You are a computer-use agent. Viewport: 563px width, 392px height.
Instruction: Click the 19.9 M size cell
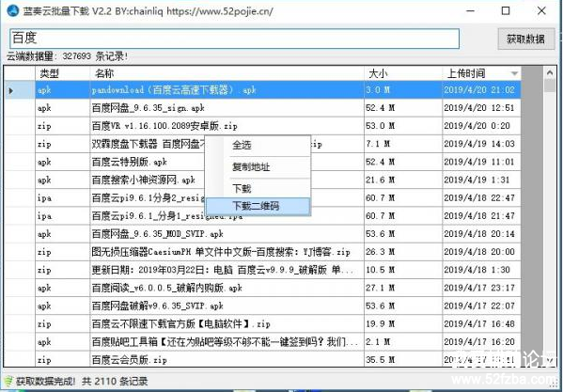(x=403, y=323)
